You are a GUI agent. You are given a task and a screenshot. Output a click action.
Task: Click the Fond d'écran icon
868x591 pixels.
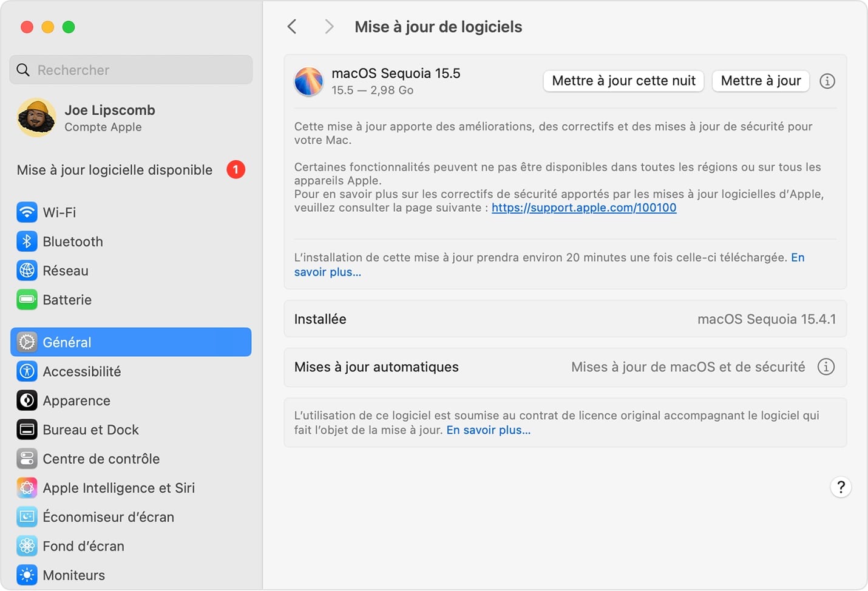27,546
